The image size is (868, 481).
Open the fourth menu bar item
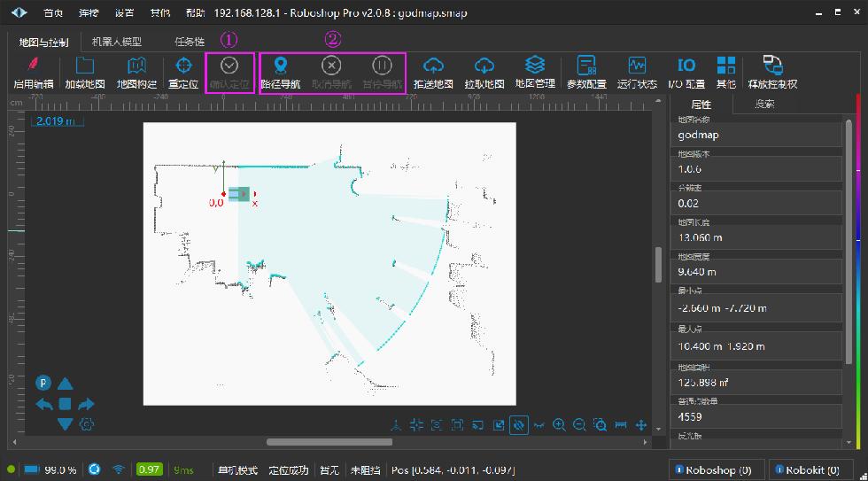pos(160,12)
